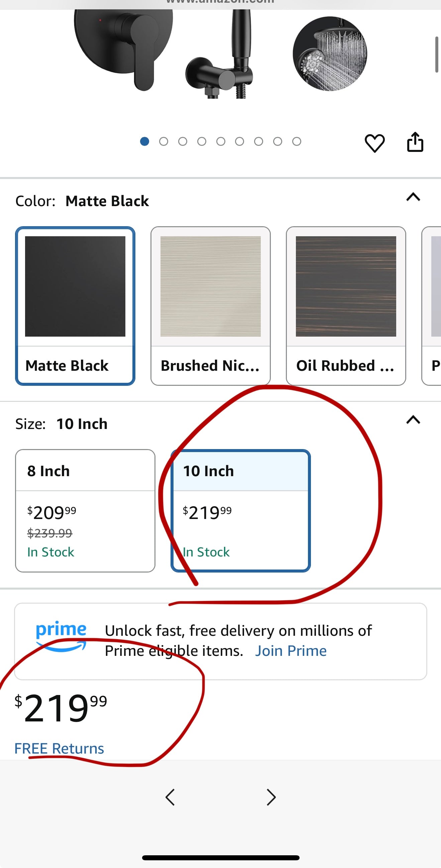Image resolution: width=441 pixels, height=868 pixels.
Task: Go forward with the right arrow
Action: click(271, 797)
